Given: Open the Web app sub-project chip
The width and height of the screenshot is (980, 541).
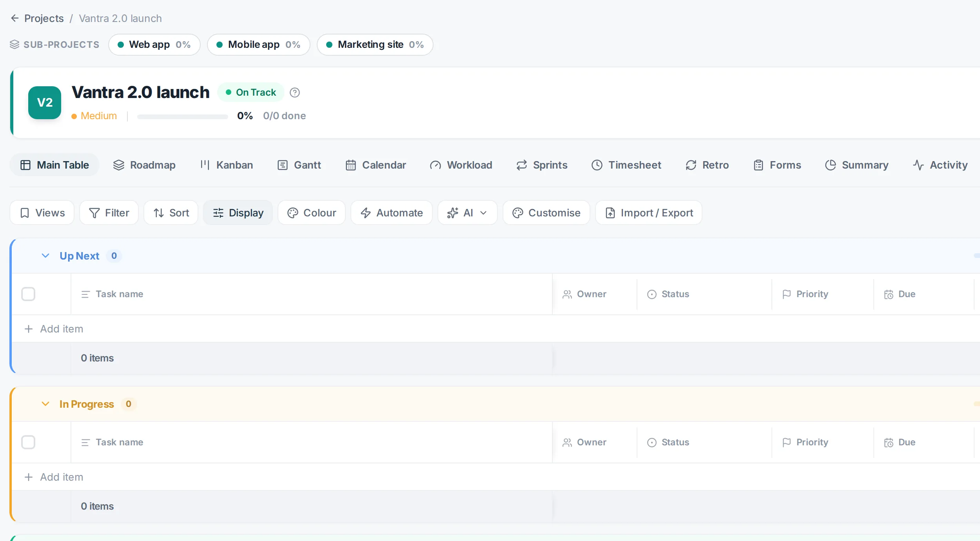Looking at the screenshot, I should [154, 44].
